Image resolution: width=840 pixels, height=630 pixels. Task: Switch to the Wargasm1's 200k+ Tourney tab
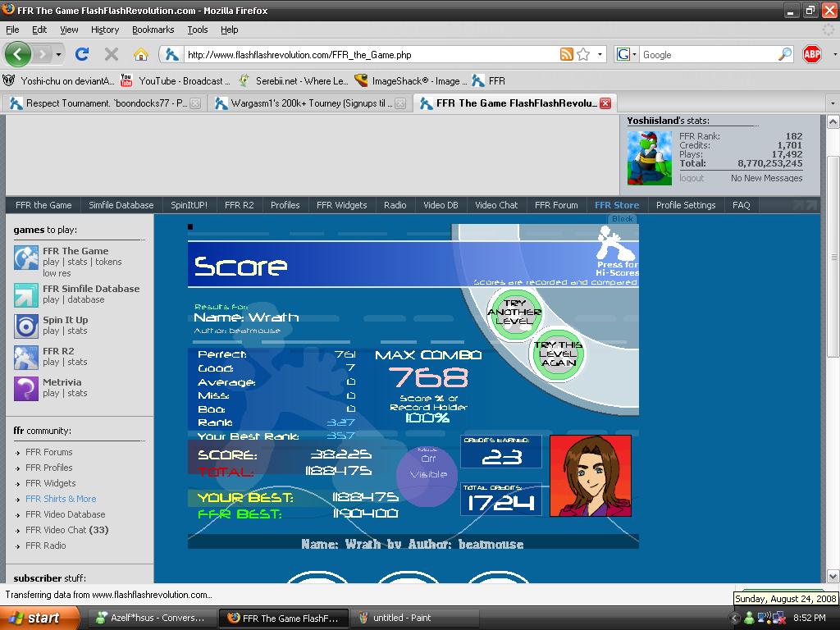(x=309, y=103)
